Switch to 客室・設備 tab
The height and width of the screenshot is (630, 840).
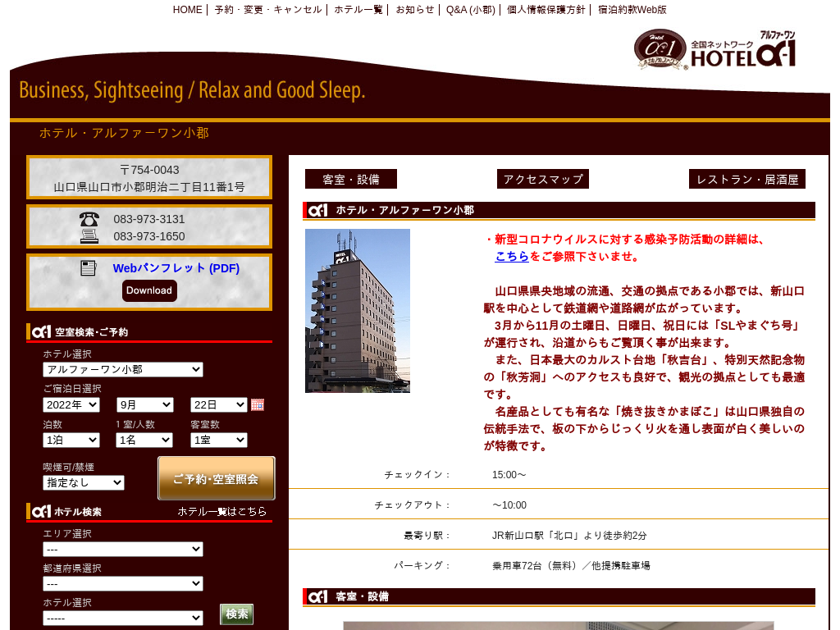point(351,179)
